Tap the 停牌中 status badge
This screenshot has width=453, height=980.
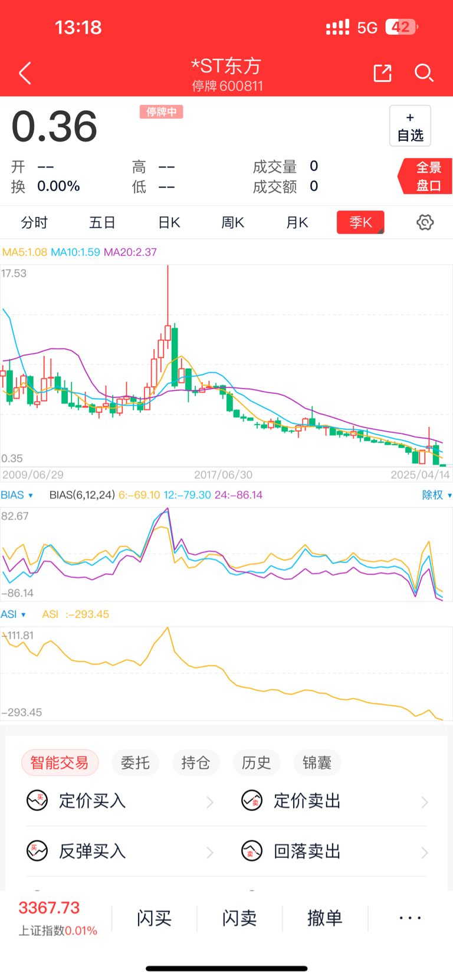point(161,112)
